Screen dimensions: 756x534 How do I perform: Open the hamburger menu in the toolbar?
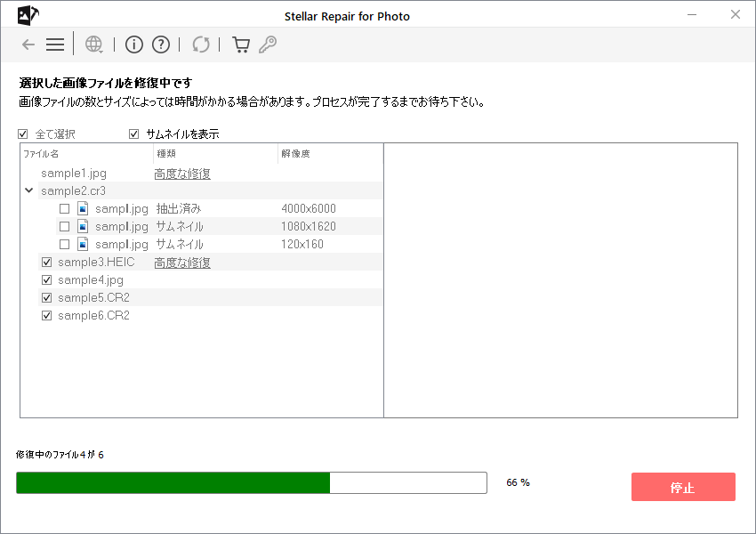55,44
